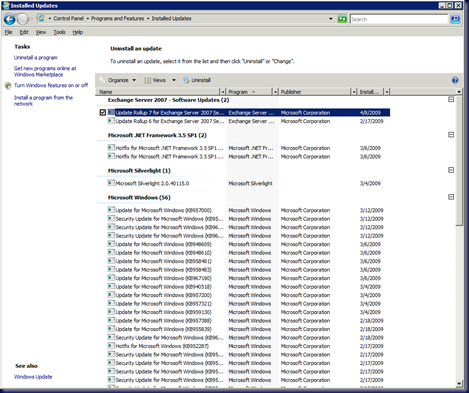The image size is (469, 393).
Task: Collapse the .NET Framework 3.5 SP1 group
Action: 451,135
